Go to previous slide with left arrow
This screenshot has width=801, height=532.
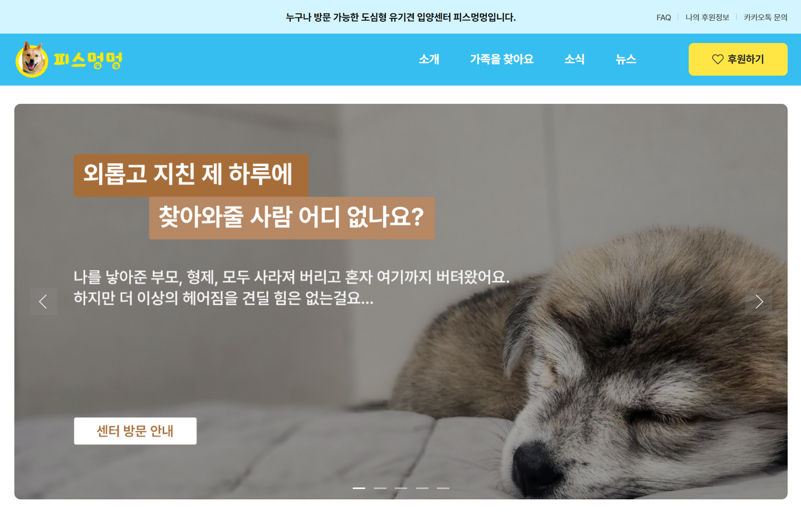click(44, 302)
